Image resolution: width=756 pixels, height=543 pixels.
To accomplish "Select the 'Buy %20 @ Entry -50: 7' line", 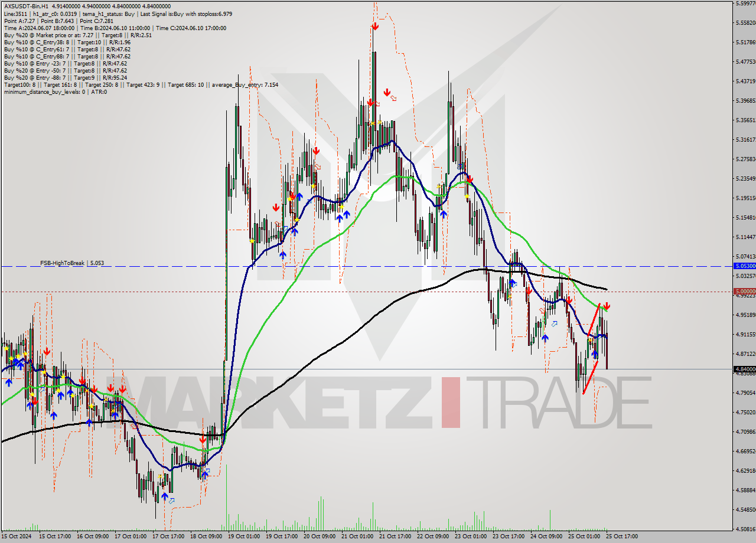I will click(65, 70).
